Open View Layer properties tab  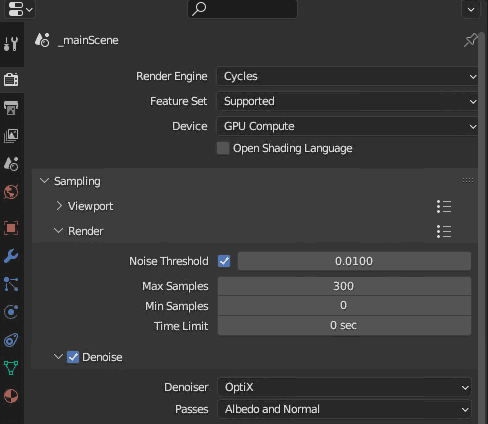[11, 136]
